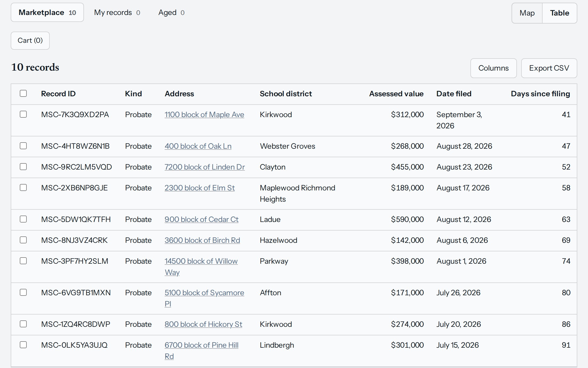This screenshot has height=368, width=588.
Task: Click the Date filed column header
Action: point(454,94)
